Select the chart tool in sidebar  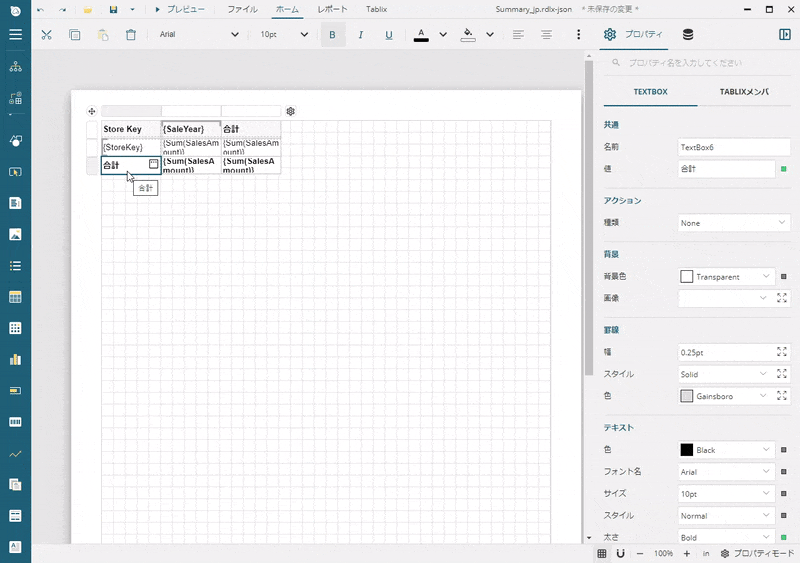15,359
